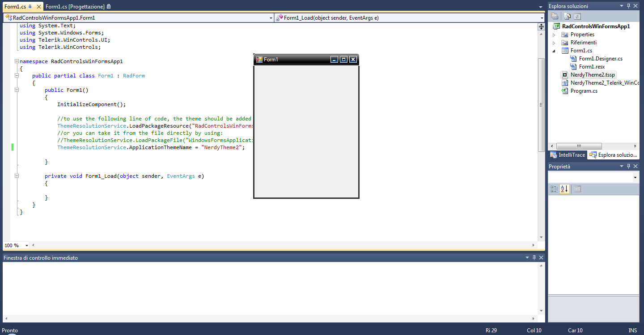The width and height of the screenshot is (644, 335).
Task: Select Properties folder in the solution tree
Action: tap(582, 34)
